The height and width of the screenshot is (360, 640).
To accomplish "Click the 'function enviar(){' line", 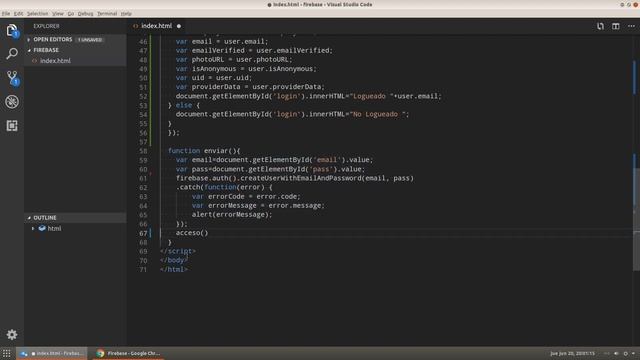I will coord(204,151).
